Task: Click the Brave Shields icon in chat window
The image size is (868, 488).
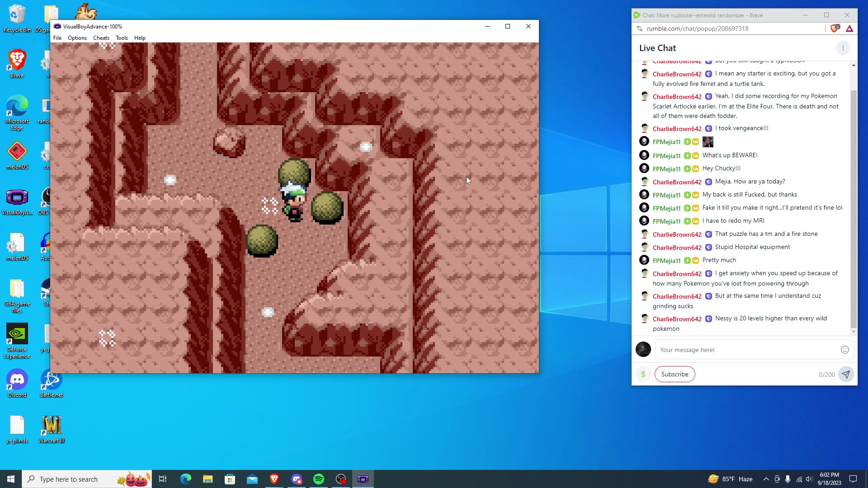Action: (835, 28)
